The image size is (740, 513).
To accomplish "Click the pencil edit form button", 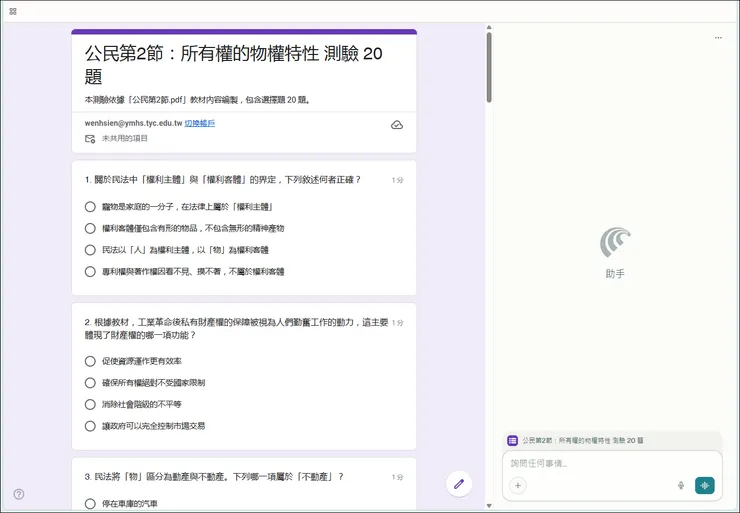I will 459,484.
